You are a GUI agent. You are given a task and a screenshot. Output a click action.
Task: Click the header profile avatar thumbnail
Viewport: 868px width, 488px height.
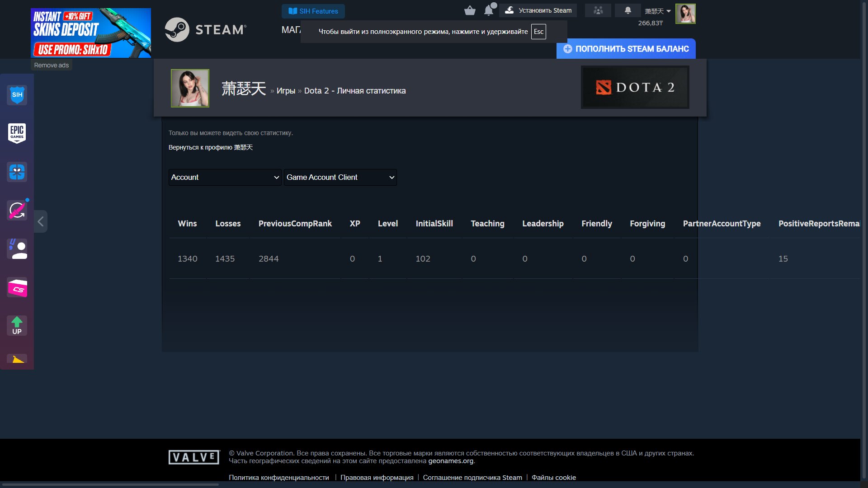(x=685, y=14)
